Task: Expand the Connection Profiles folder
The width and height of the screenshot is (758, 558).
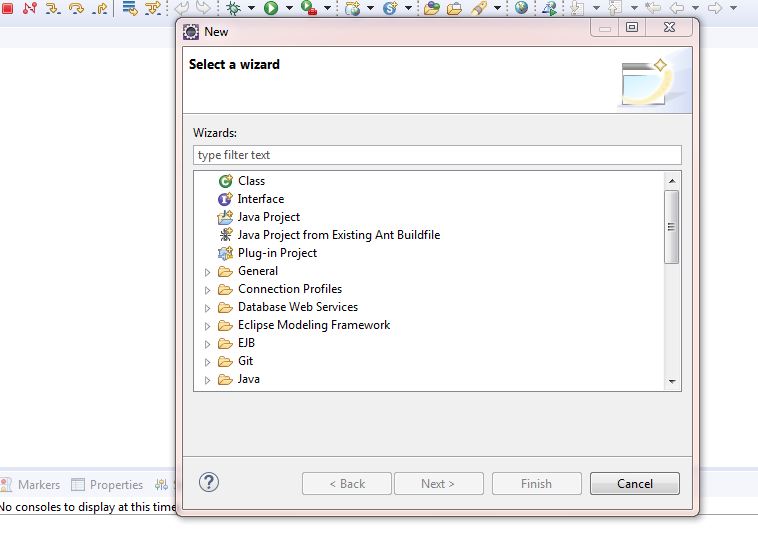Action: [207, 290]
